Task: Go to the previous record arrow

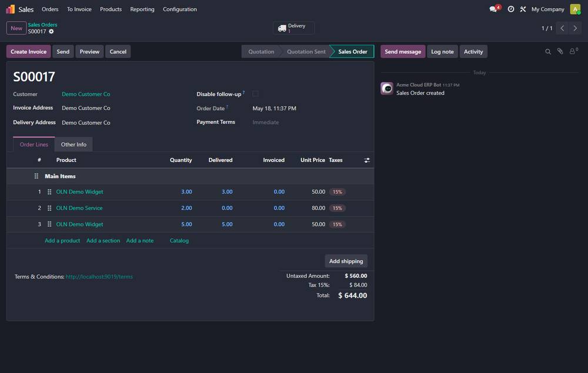Action: click(x=562, y=28)
